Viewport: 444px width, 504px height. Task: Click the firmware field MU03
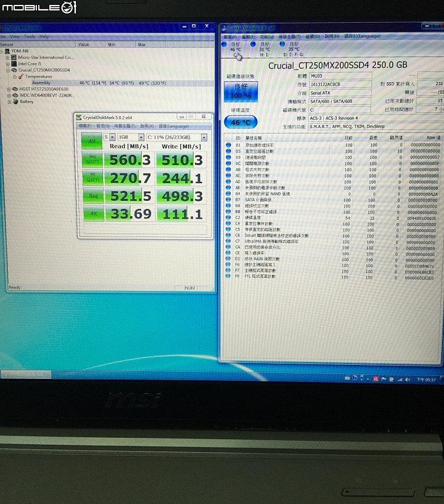[340, 76]
